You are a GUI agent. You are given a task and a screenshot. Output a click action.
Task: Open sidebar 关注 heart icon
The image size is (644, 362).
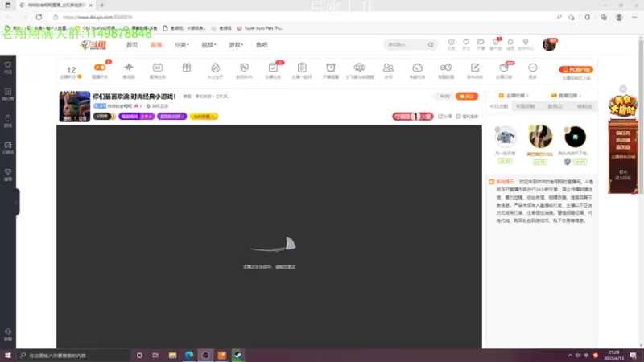point(8,68)
